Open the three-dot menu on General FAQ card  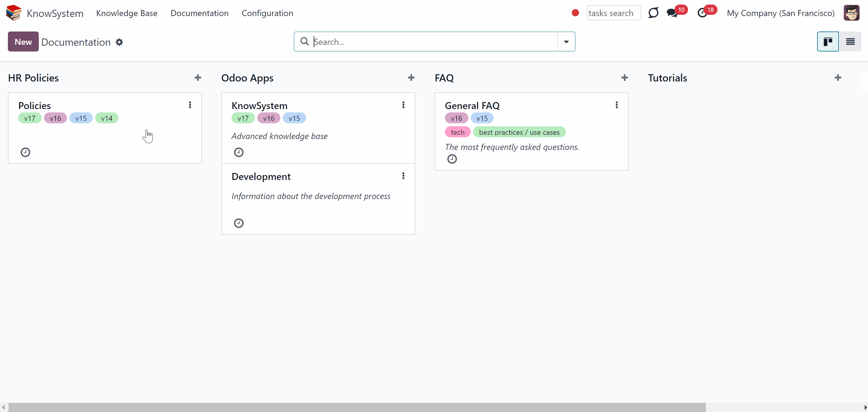tap(617, 105)
